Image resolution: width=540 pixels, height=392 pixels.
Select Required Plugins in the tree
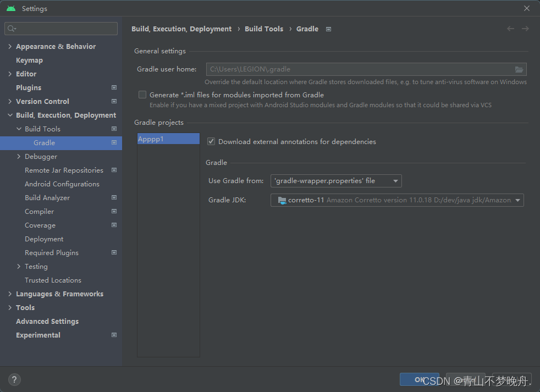(52, 252)
